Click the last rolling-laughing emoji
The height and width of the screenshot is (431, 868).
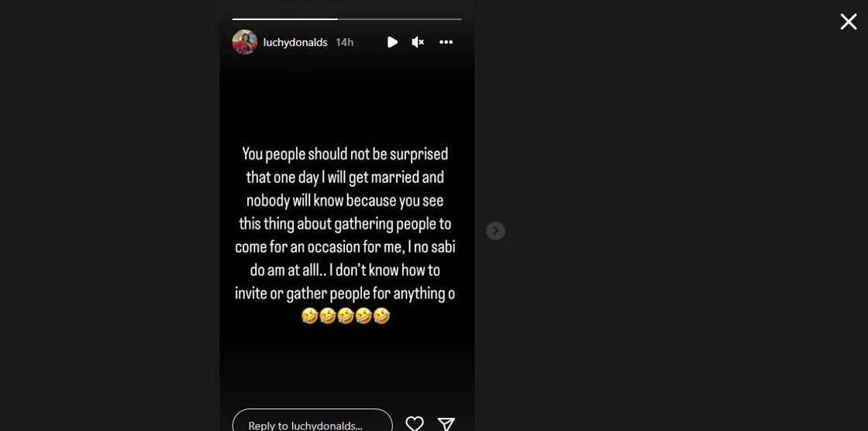point(381,316)
